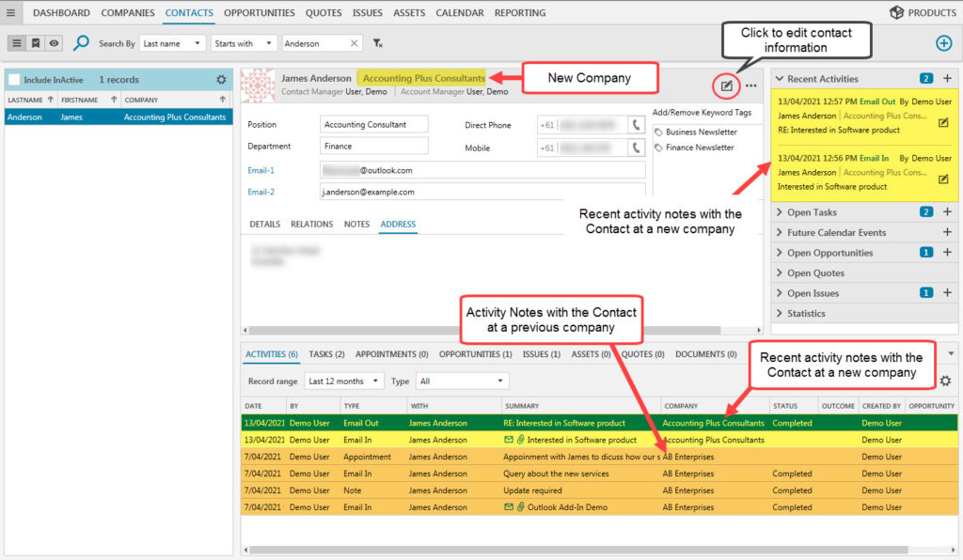Open the three-dots contact options menu
Viewport: 963px width, 560px height.
[750, 86]
